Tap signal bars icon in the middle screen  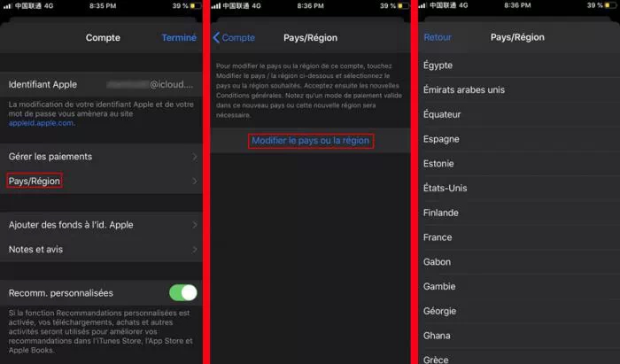tap(216, 6)
